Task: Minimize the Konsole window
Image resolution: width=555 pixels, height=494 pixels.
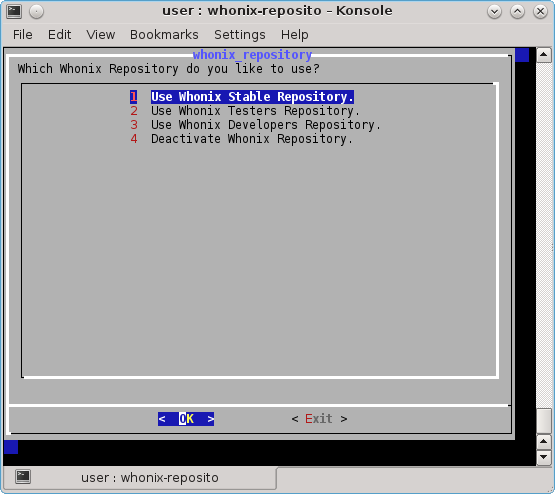Action: click(494, 12)
